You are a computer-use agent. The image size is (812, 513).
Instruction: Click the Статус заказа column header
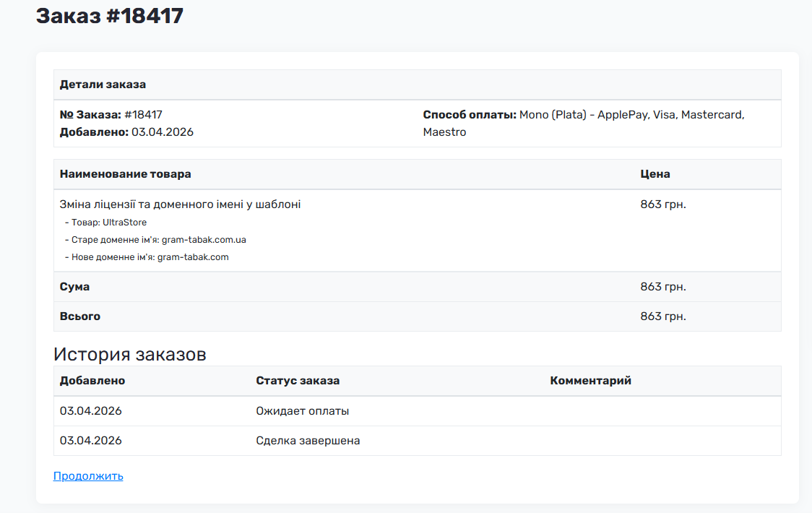[x=297, y=381]
